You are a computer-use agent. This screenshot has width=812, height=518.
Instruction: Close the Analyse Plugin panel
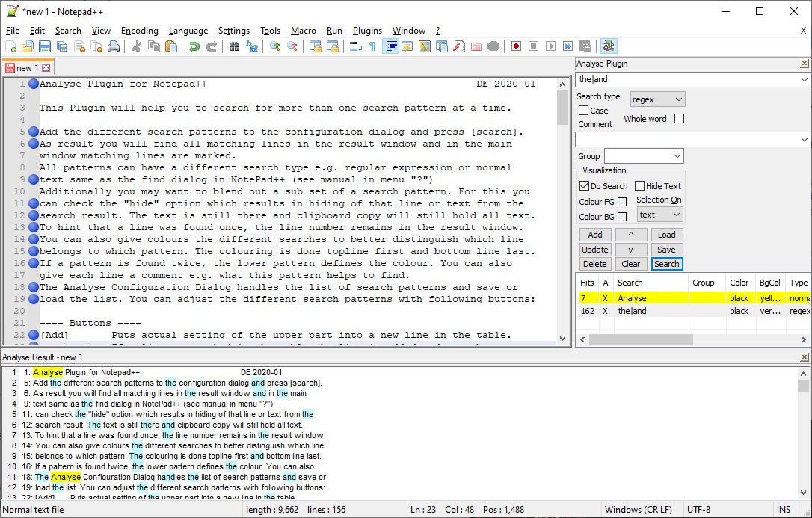coord(805,64)
